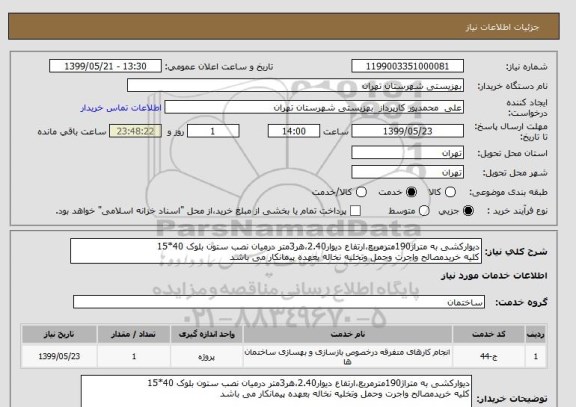This screenshot has height=407, width=576.
Task: Click the توضیحات خریدار label
Action: 512,399
